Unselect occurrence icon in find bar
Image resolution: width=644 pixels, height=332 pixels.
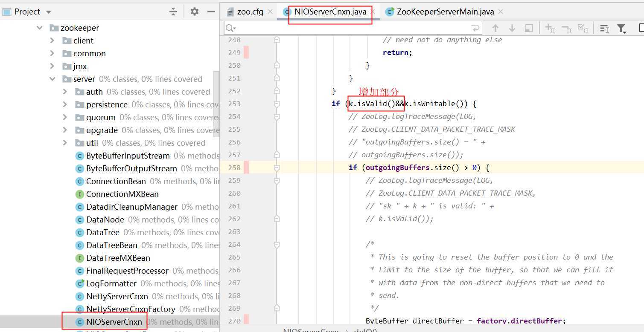click(x=566, y=28)
